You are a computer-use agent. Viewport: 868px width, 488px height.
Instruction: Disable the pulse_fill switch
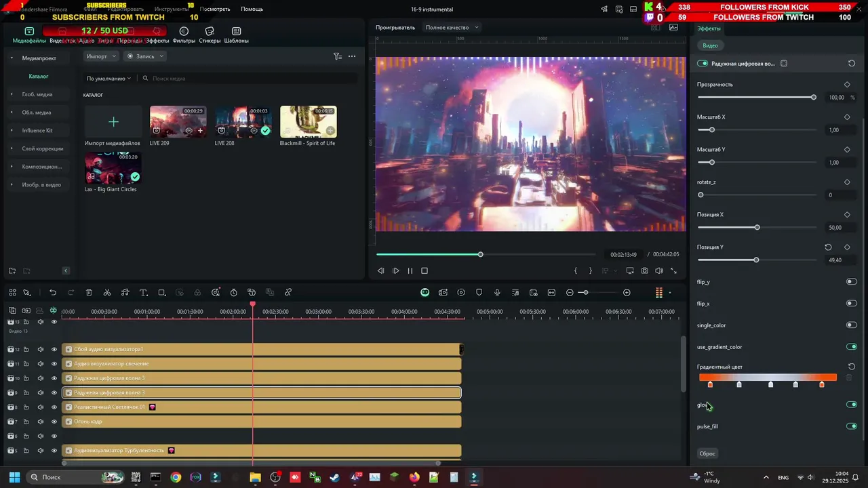(852, 426)
